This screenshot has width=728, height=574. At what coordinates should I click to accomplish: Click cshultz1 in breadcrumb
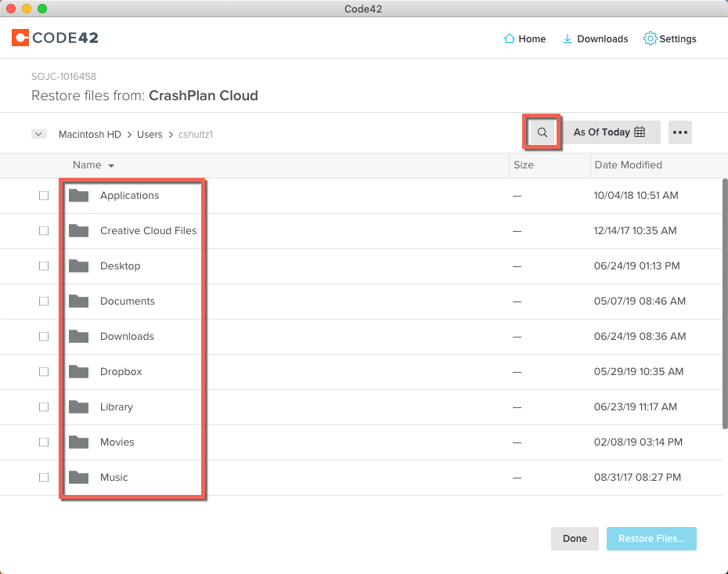click(196, 134)
